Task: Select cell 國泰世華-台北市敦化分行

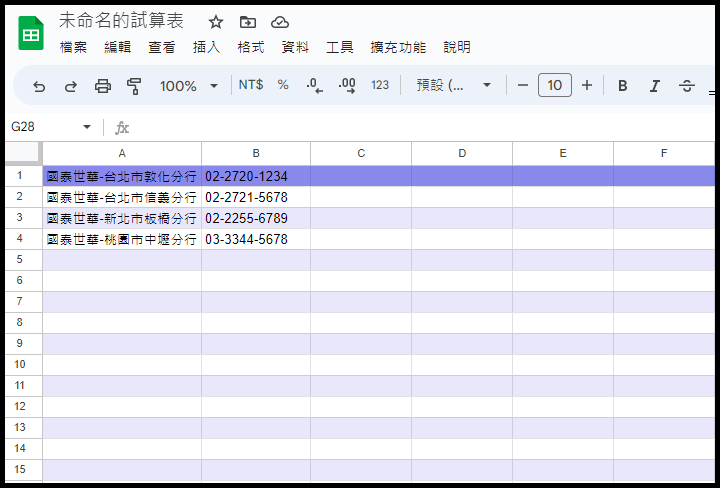Action: 122,176
